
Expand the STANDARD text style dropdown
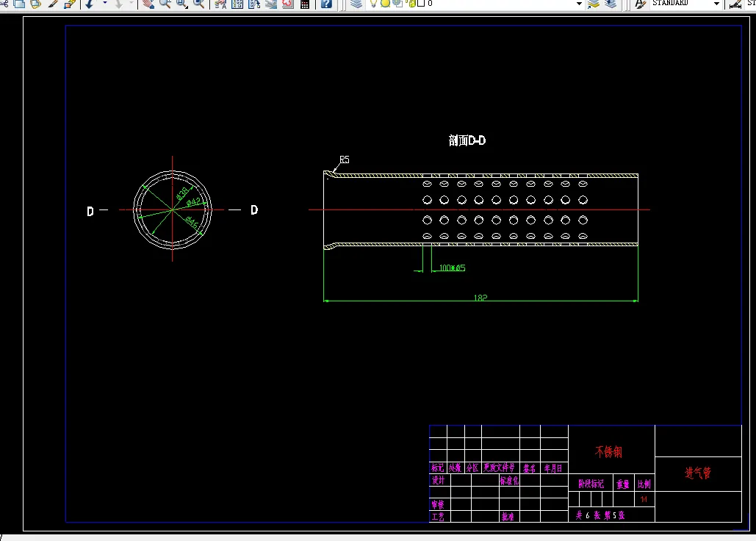pos(716,4)
